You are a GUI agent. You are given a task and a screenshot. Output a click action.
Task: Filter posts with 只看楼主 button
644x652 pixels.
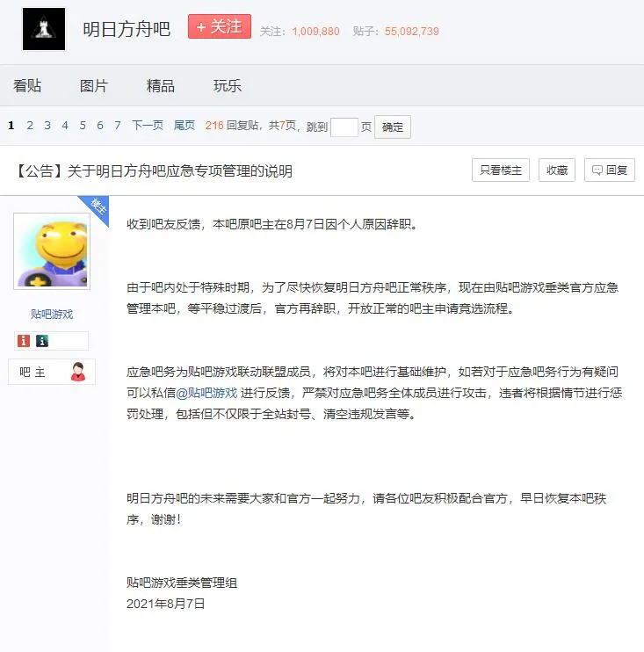[x=501, y=170]
